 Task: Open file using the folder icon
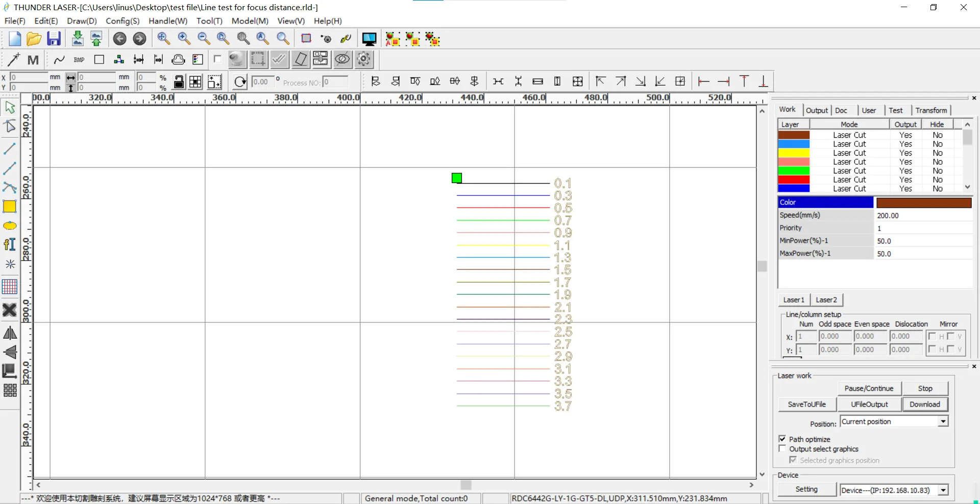[x=34, y=39]
